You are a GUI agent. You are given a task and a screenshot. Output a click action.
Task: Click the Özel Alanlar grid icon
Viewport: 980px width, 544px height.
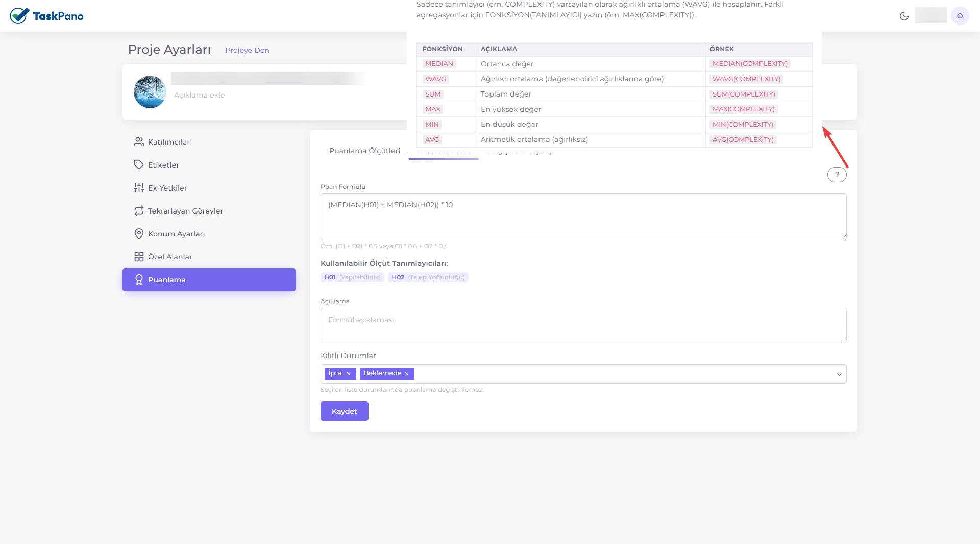[138, 257]
